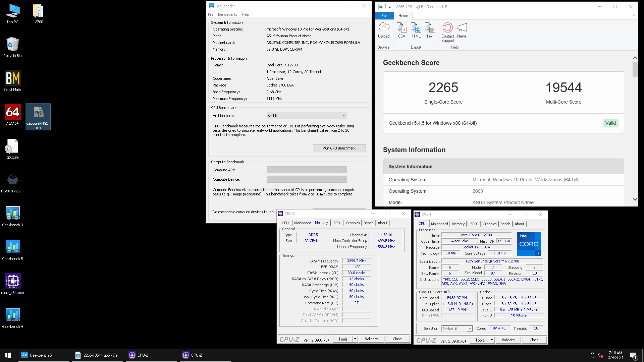Screen dimensions: 644x362
Task: Open News in Geekbench ribbon
Action: click(x=462, y=31)
